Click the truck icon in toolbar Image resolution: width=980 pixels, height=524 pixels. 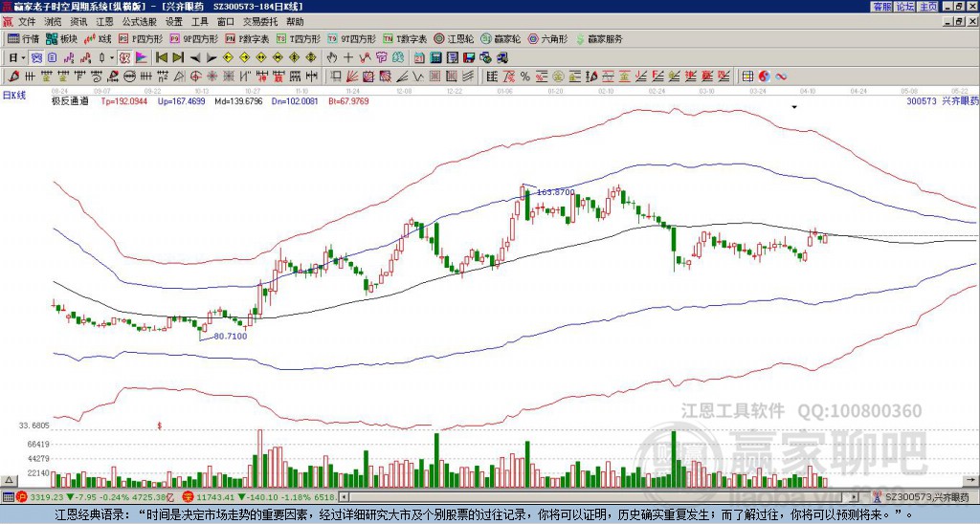pyautogui.click(x=501, y=57)
